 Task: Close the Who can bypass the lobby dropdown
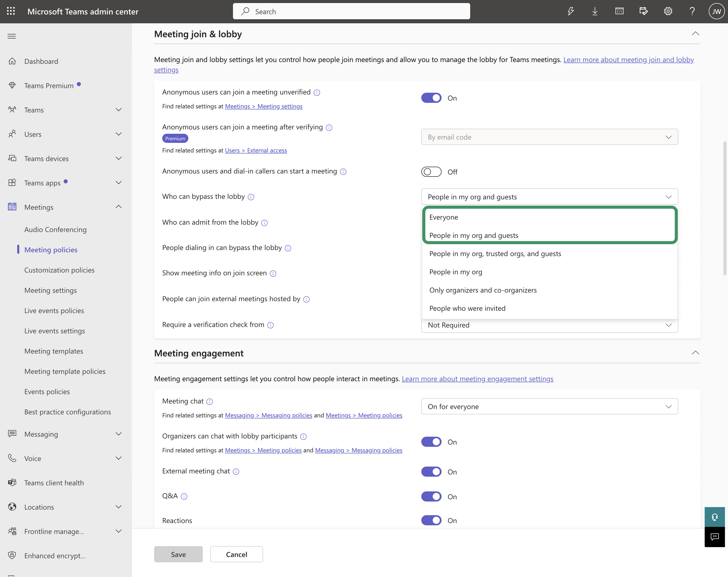[549, 197]
